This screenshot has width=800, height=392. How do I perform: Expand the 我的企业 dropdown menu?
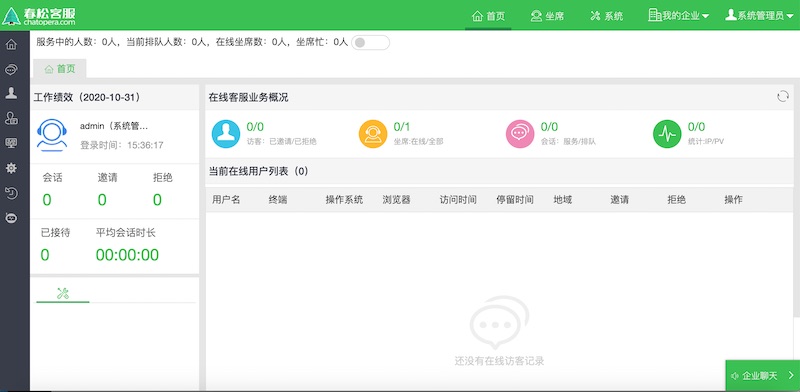click(679, 16)
